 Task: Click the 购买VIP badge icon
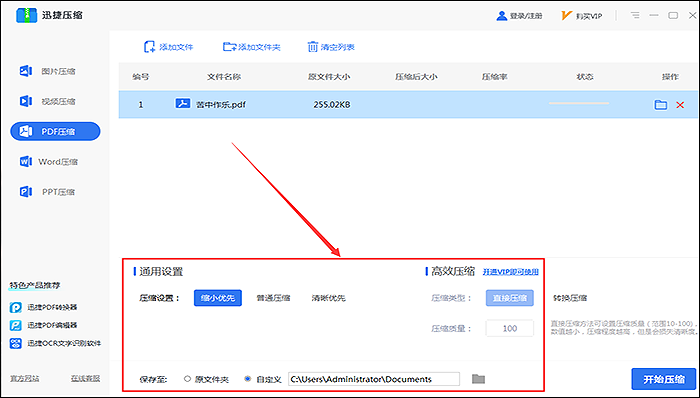(x=567, y=16)
